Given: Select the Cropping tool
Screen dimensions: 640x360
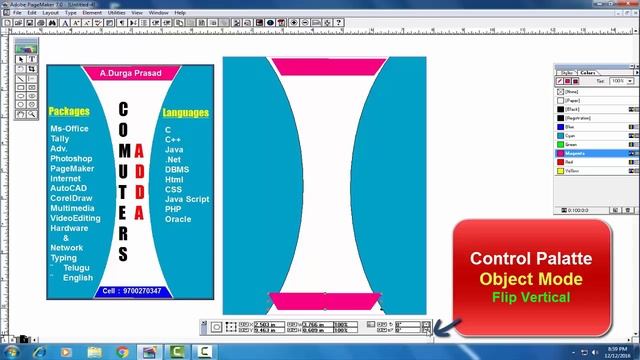Looking at the screenshot, I should (32, 69).
